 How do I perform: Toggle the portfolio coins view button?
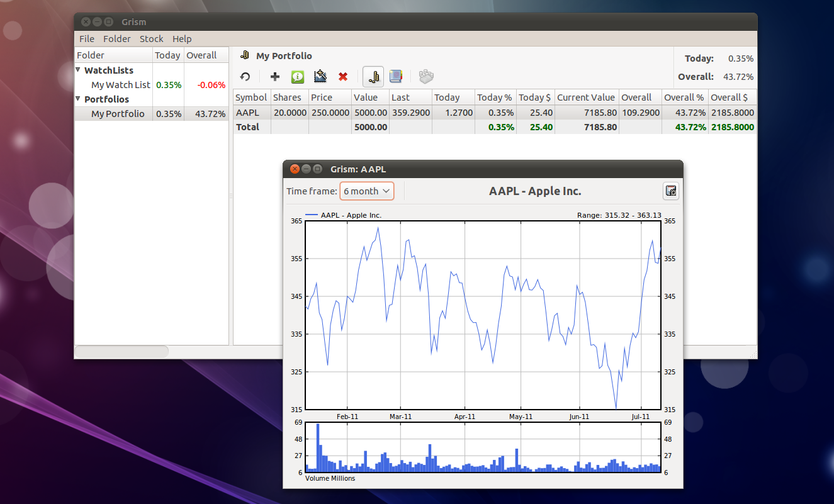click(x=373, y=77)
